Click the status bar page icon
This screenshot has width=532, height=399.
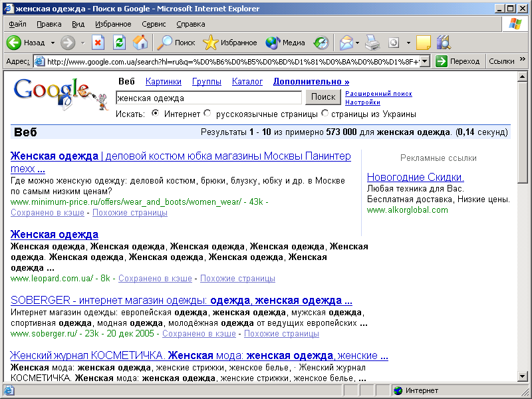(9, 390)
